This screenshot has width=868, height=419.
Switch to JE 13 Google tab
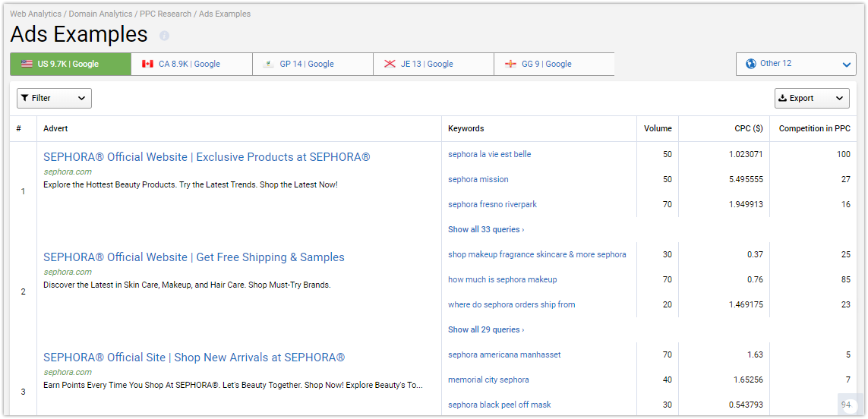click(434, 65)
